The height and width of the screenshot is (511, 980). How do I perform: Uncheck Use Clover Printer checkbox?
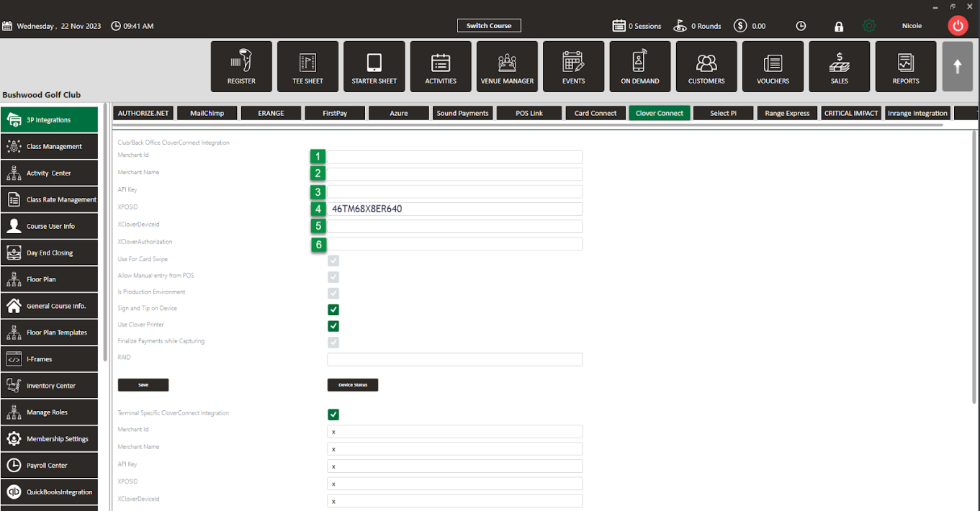tap(333, 326)
